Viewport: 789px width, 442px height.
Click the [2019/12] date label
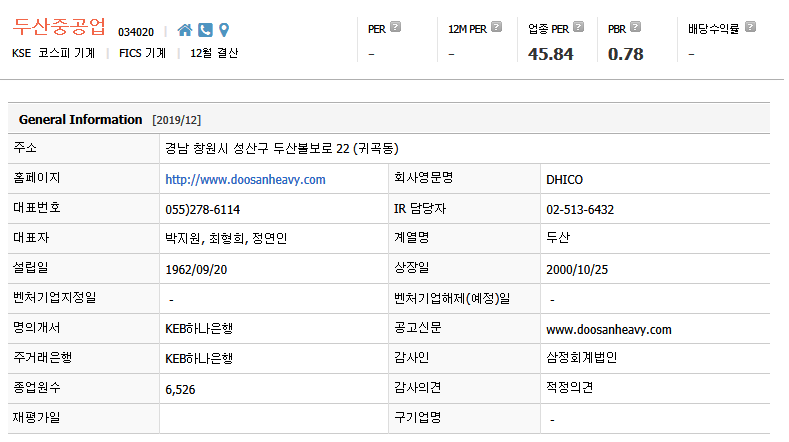click(x=177, y=120)
